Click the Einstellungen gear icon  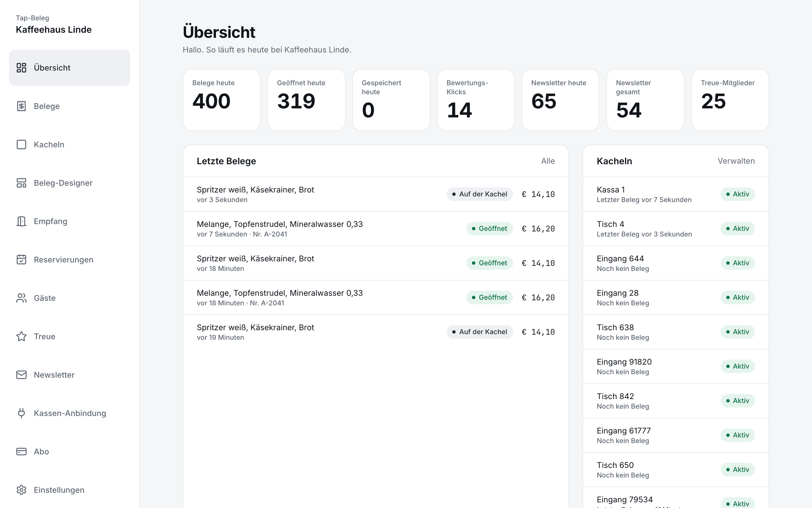point(21,490)
